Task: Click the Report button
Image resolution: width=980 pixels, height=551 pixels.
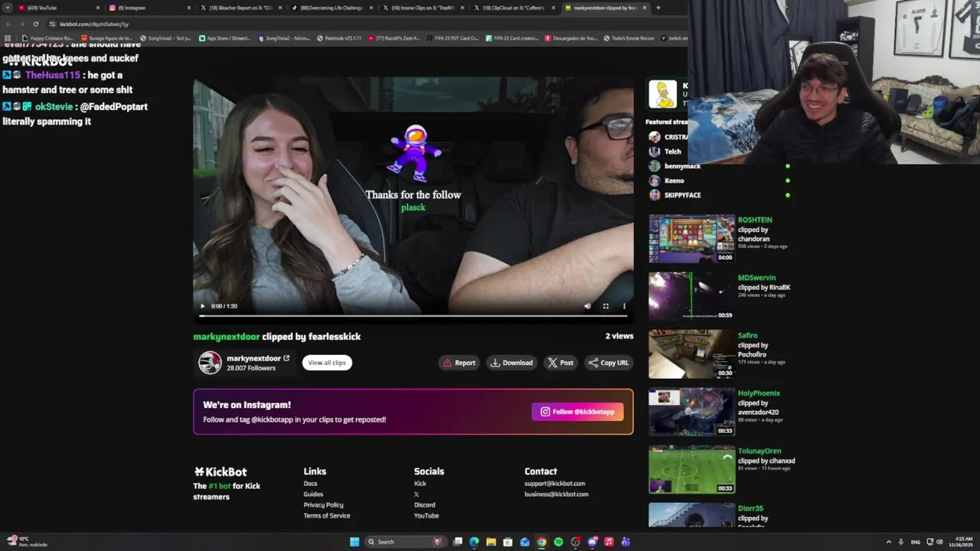Action: point(459,363)
